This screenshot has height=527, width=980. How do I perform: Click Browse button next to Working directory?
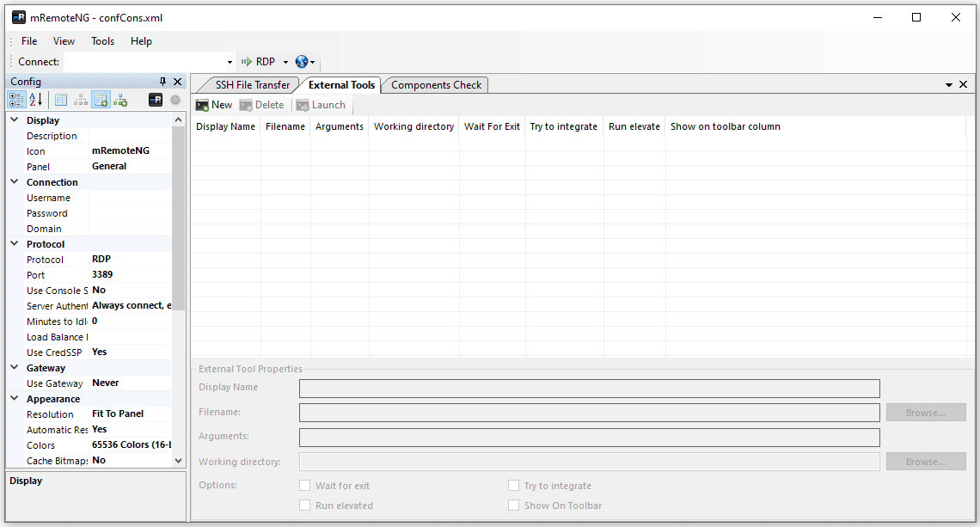926,462
